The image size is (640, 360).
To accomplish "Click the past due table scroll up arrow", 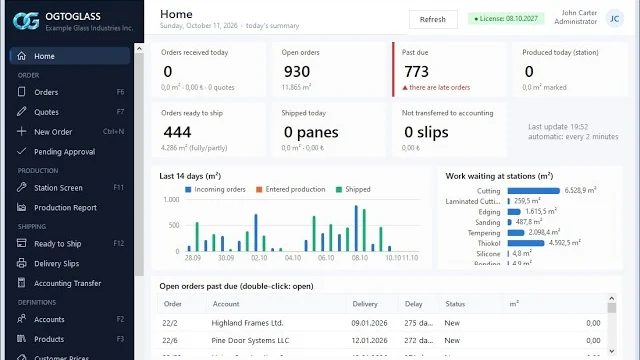I will [x=611, y=298].
